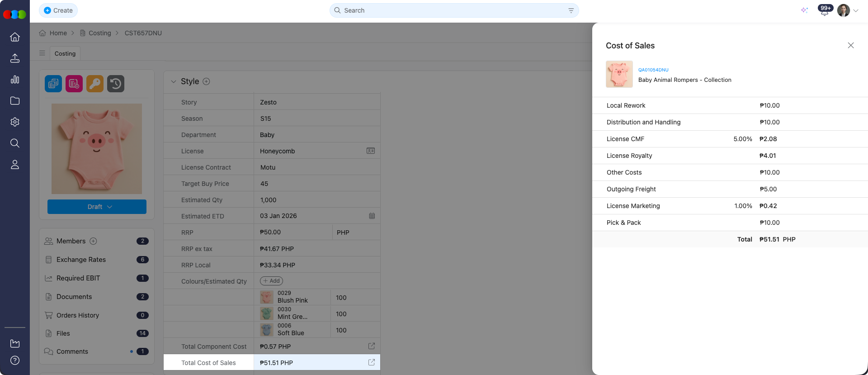Screen dimensions: 868x375
Task: Open the user profile dropdown arrow
Action: point(856,11)
